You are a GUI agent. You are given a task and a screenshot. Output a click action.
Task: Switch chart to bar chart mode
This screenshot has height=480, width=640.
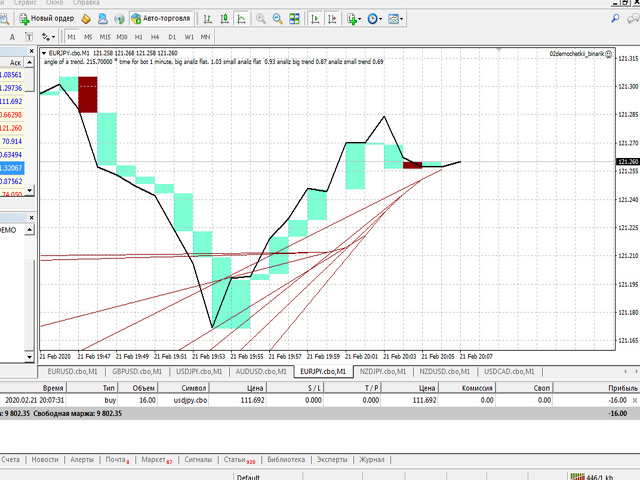click(208, 19)
